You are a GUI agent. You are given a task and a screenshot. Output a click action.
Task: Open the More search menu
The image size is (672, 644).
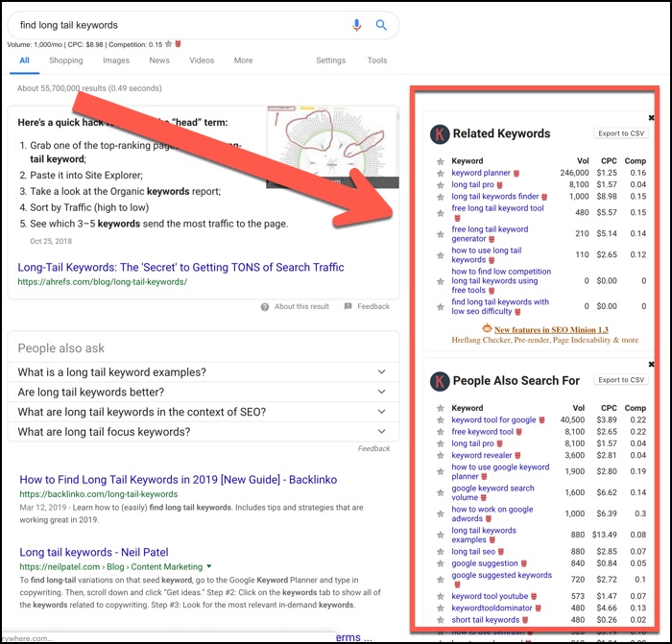(x=243, y=60)
